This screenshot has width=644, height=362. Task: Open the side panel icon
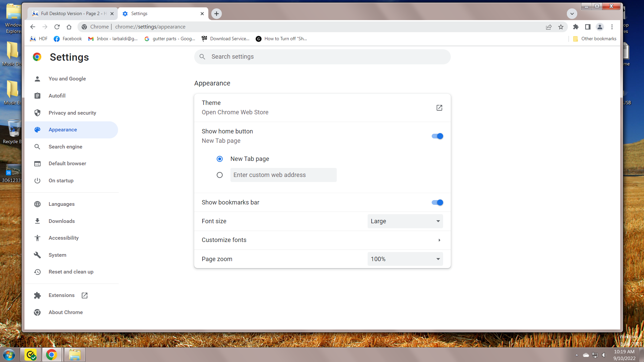click(x=588, y=27)
